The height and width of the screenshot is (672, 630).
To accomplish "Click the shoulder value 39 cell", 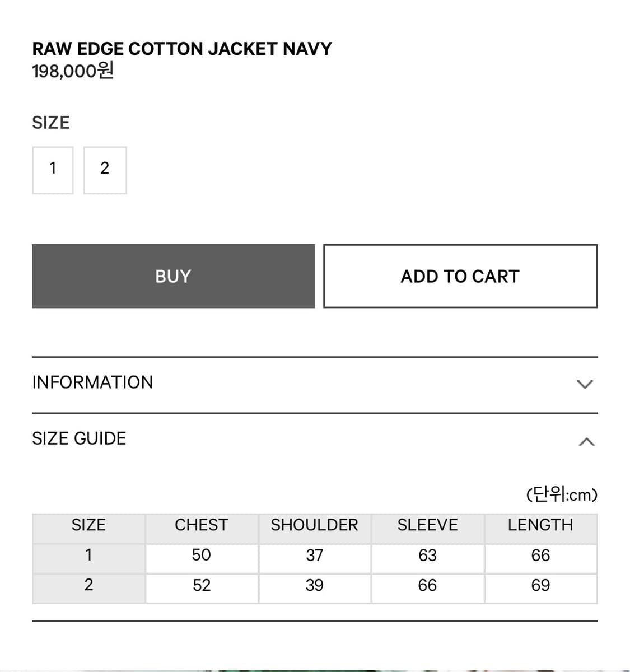I will coord(314,586).
